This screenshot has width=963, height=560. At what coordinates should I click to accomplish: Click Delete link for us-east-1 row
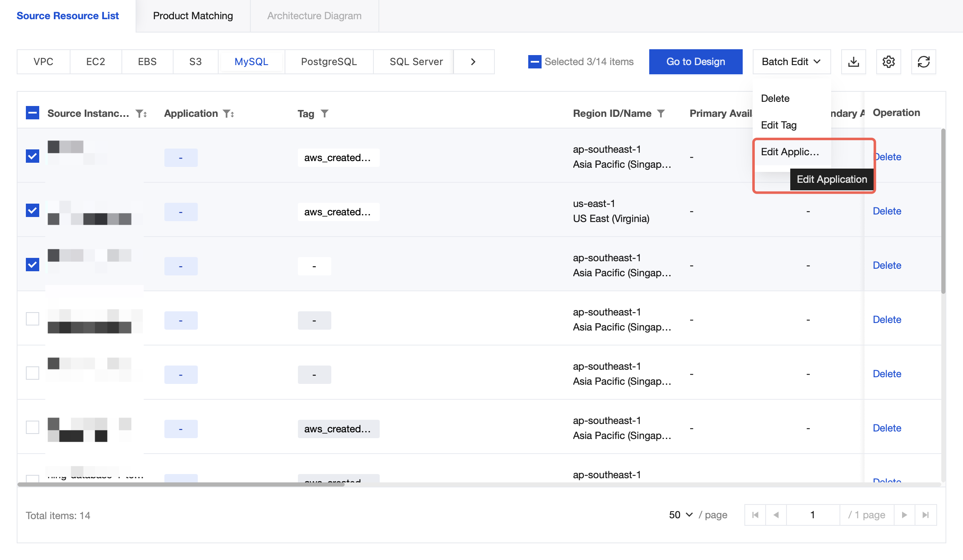[887, 211]
